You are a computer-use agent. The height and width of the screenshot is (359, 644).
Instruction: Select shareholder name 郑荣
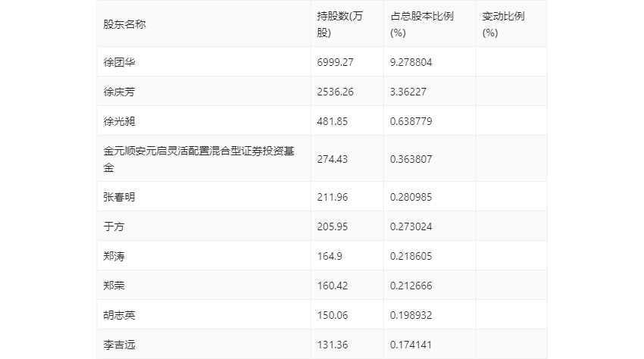point(114,286)
